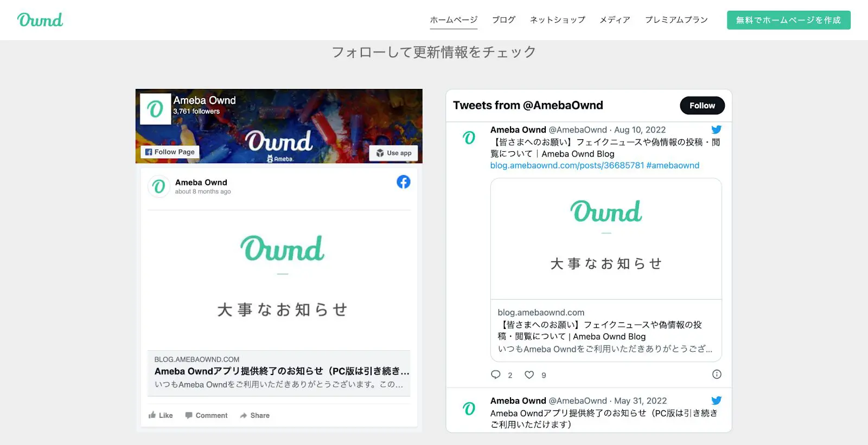Open the プレミアムプラン nav item
The height and width of the screenshot is (445, 868).
(676, 20)
